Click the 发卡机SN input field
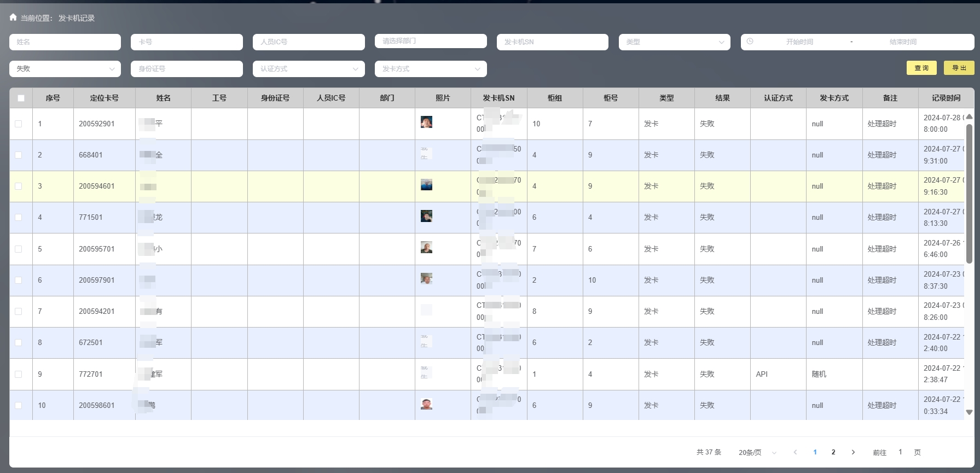 click(552, 42)
